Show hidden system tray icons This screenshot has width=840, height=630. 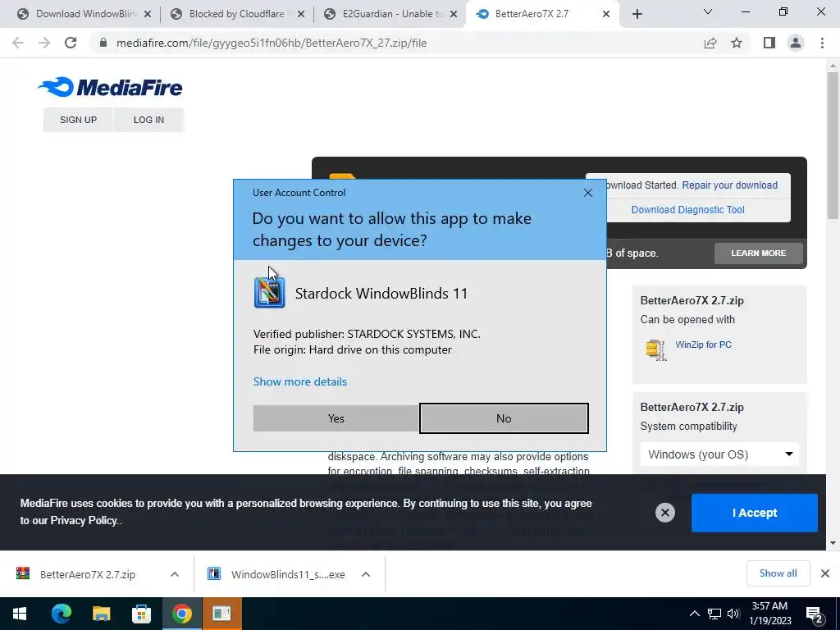pyautogui.click(x=694, y=614)
